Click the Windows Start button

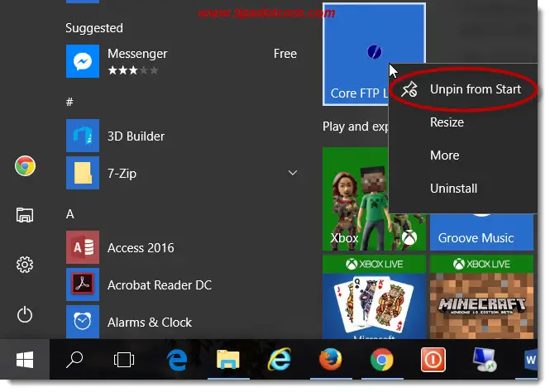pyautogui.click(x=25, y=360)
